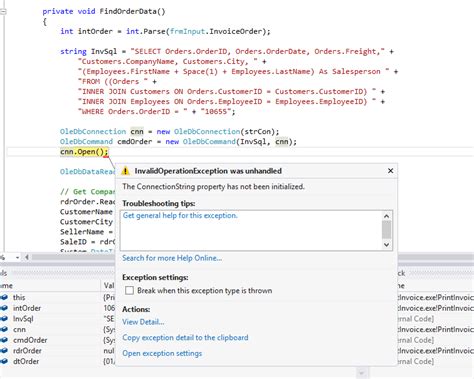Select the rdrOrder variable icon in Locals
Image resolution: width=474 pixels, height=379 pixels.
(x=4, y=351)
